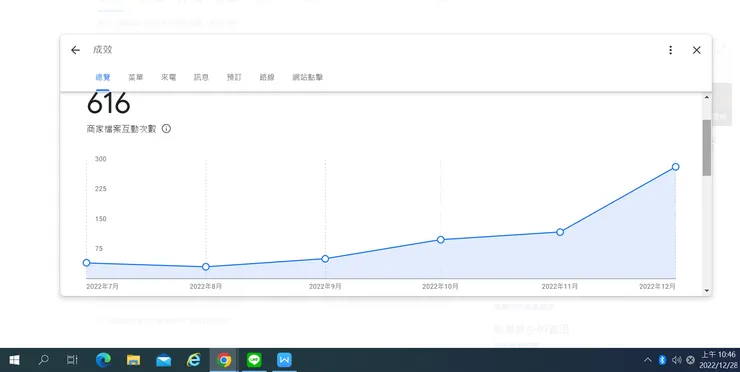Click the 2022年8月 data point on chart

tap(206, 267)
